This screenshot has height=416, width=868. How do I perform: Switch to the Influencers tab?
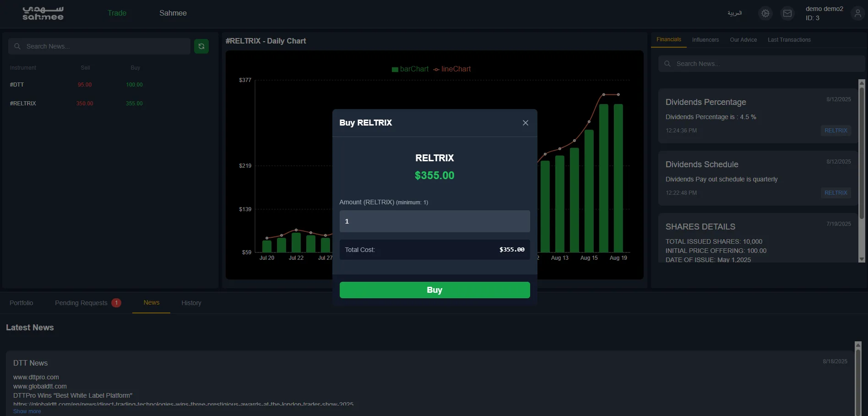point(705,40)
